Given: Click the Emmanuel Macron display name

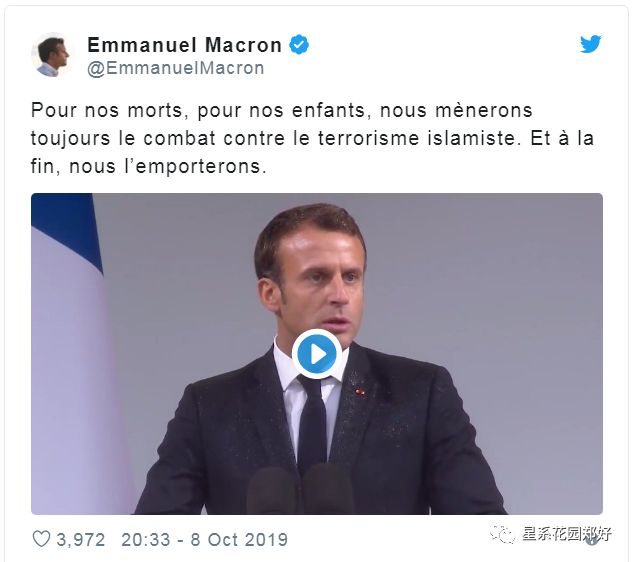Looking at the screenshot, I should click(x=184, y=45).
